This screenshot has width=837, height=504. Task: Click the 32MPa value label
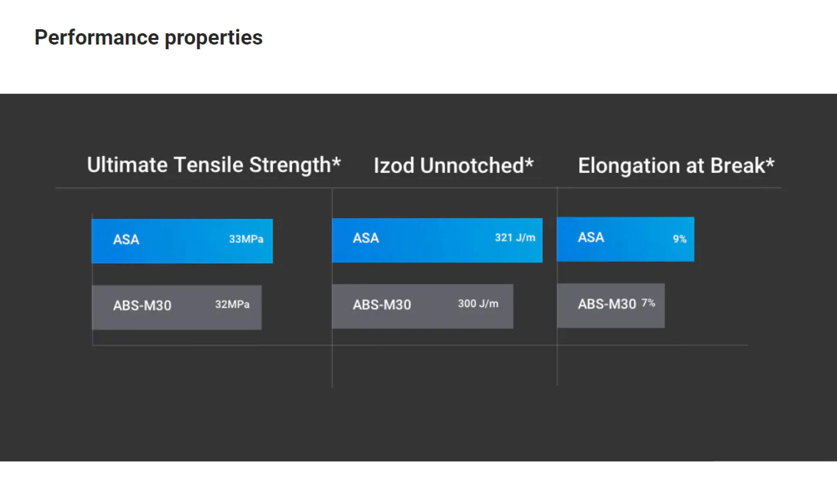(232, 304)
